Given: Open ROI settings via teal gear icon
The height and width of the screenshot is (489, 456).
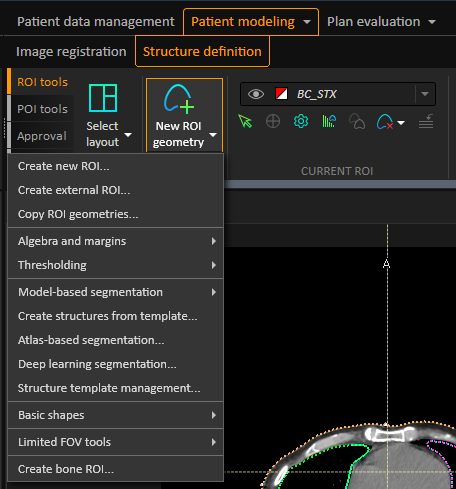Looking at the screenshot, I should 301,121.
